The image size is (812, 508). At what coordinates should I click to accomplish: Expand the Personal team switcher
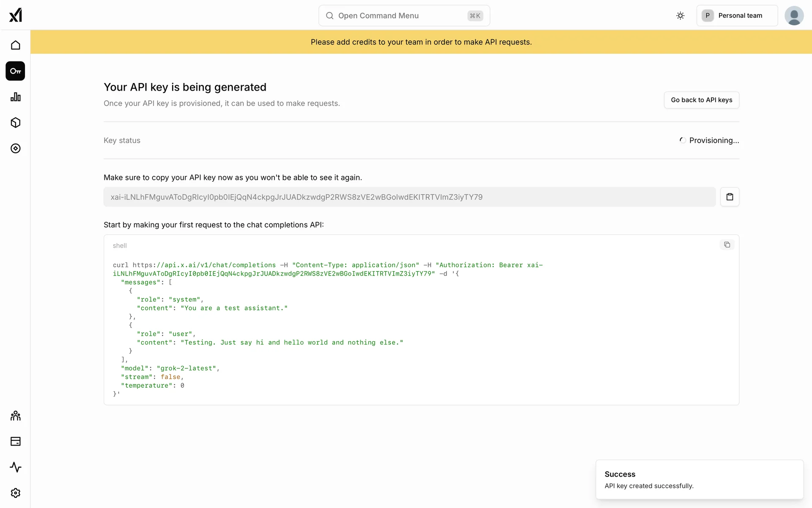[737, 16]
